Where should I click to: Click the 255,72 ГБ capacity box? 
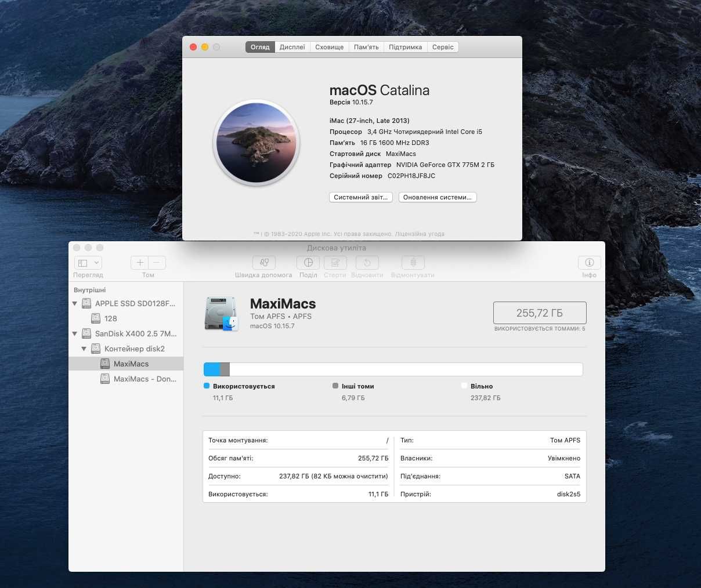tap(540, 313)
